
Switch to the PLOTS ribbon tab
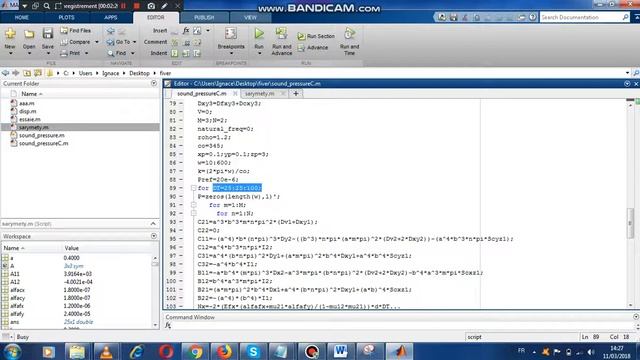tap(66, 18)
